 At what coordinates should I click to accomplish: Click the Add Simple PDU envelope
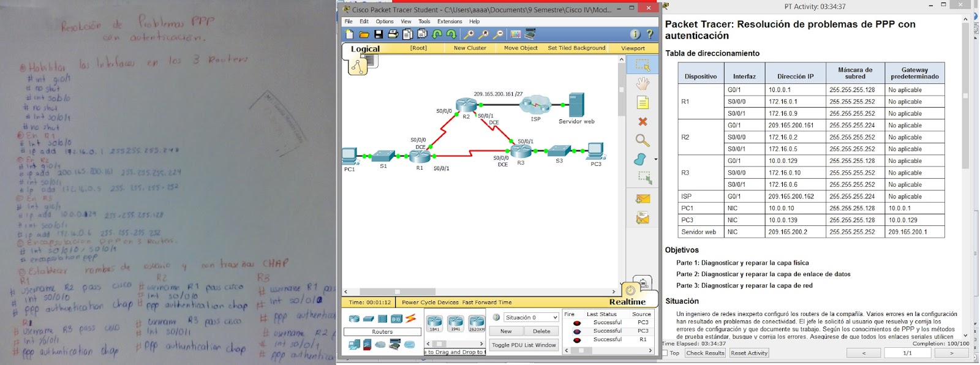643,198
